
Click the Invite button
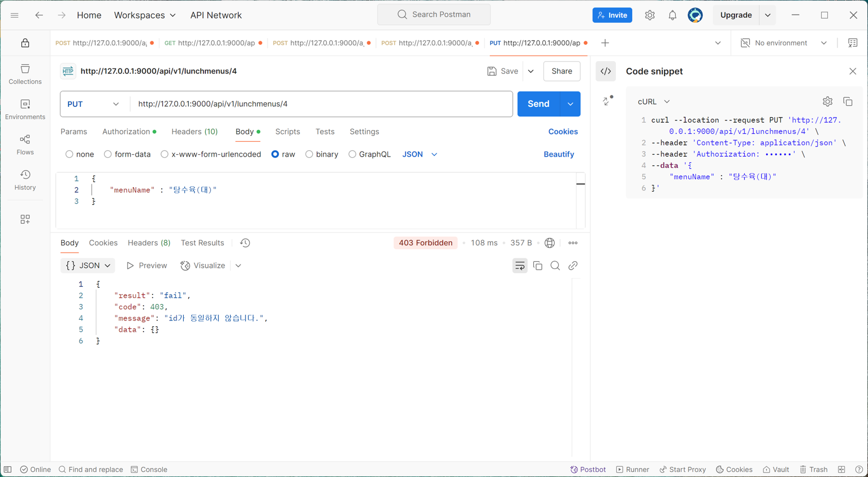click(x=612, y=15)
